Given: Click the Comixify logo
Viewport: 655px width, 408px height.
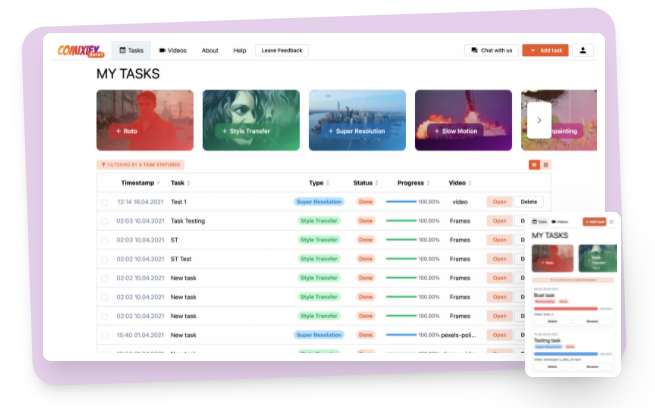Looking at the screenshot, I should point(78,50).
